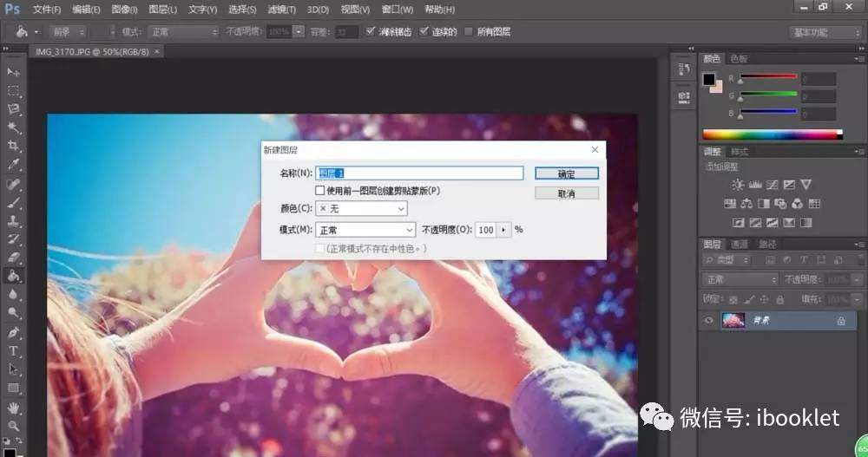The height and width of the screenshot is (457, 868).
Task: Add Color Balance adjustment
Action: click(746, 204)
